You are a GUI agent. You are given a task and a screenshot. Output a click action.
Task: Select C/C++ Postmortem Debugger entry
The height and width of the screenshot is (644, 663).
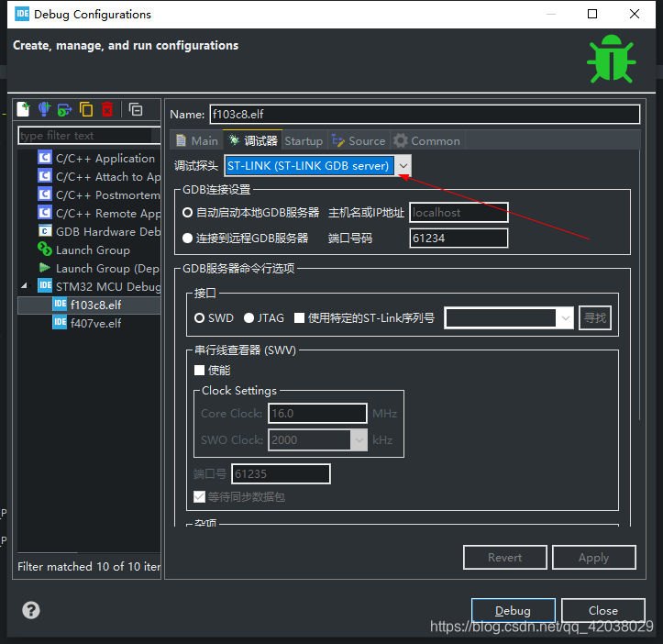point(98,195)
